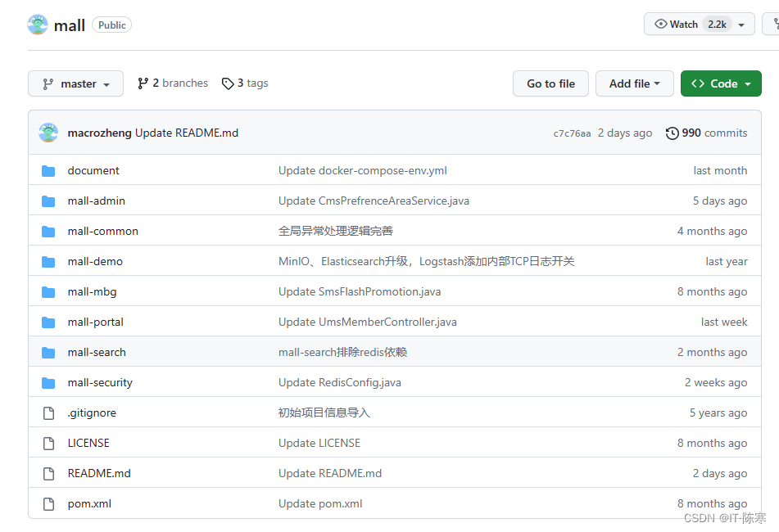Click the code brackets icon on Code button

coord(698,83)
